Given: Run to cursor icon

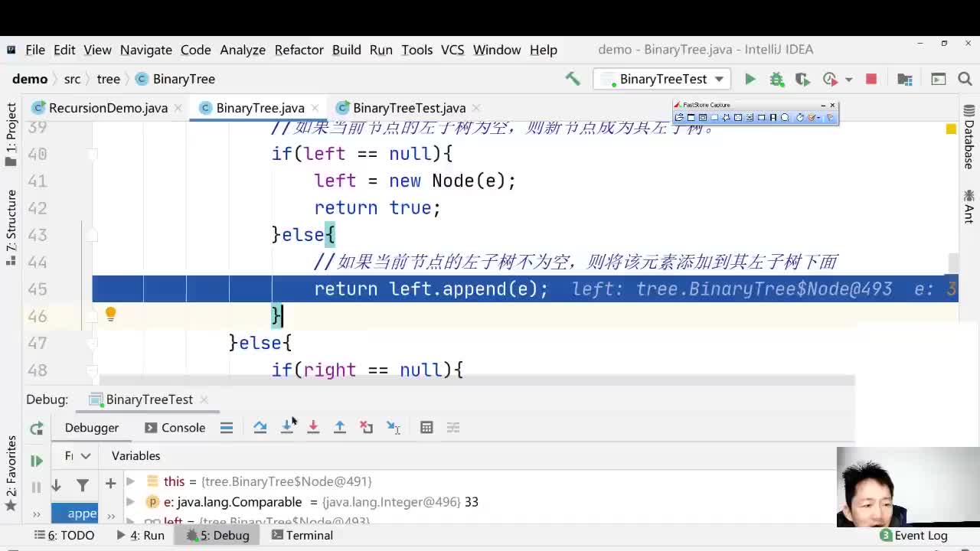Looking at the screenshot, I should (x=394, y=428).
